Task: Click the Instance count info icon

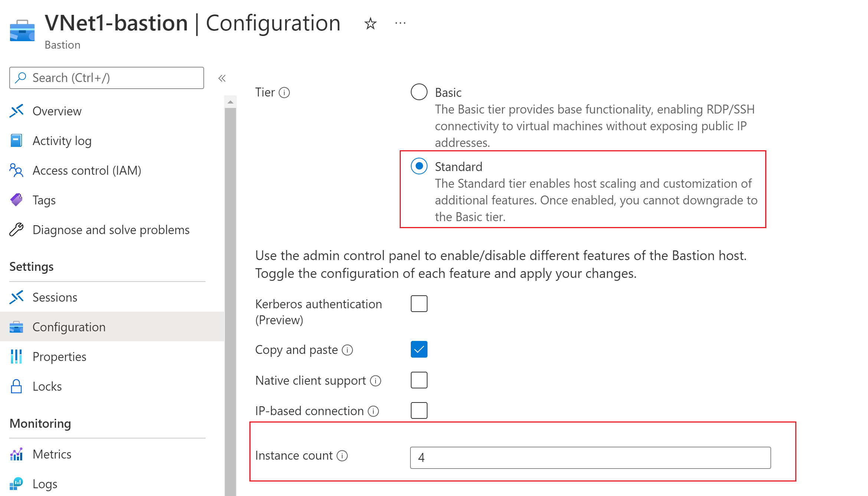Action: 342,456
